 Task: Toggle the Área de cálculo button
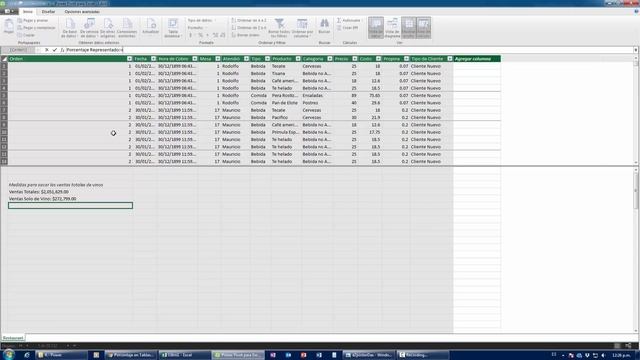[x=424, y=28]
